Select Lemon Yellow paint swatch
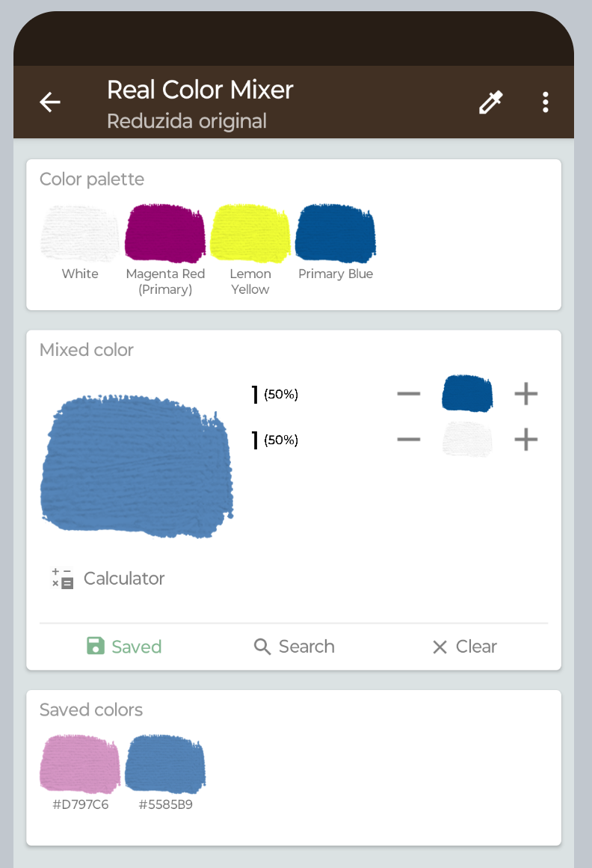 tap(250, 233)
